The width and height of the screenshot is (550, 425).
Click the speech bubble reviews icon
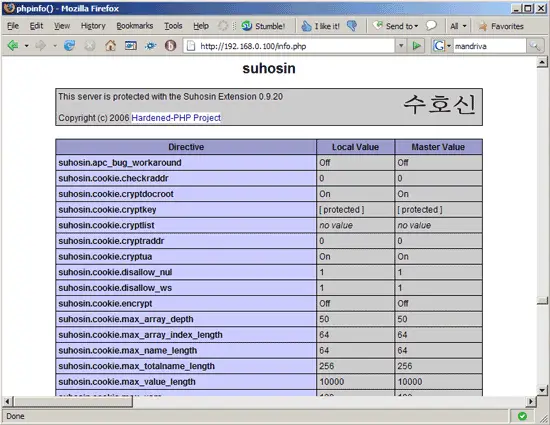click(x=431, y=26)
